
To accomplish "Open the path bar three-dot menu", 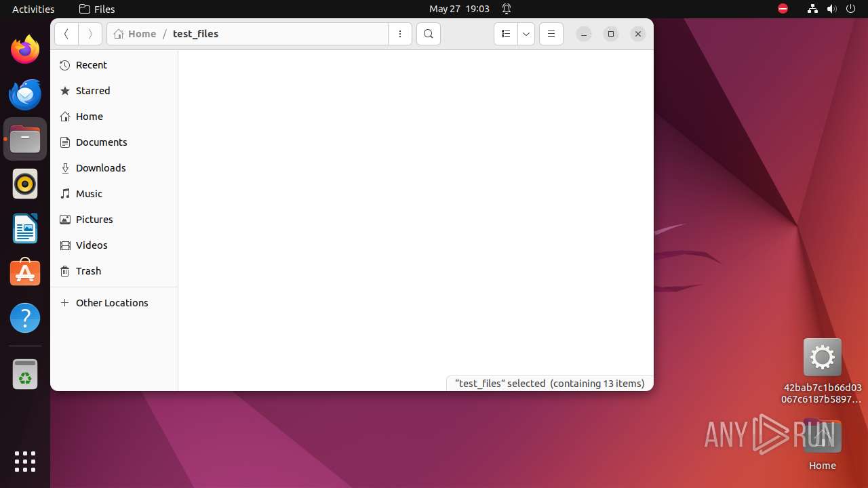I will (x=400, y=34).
